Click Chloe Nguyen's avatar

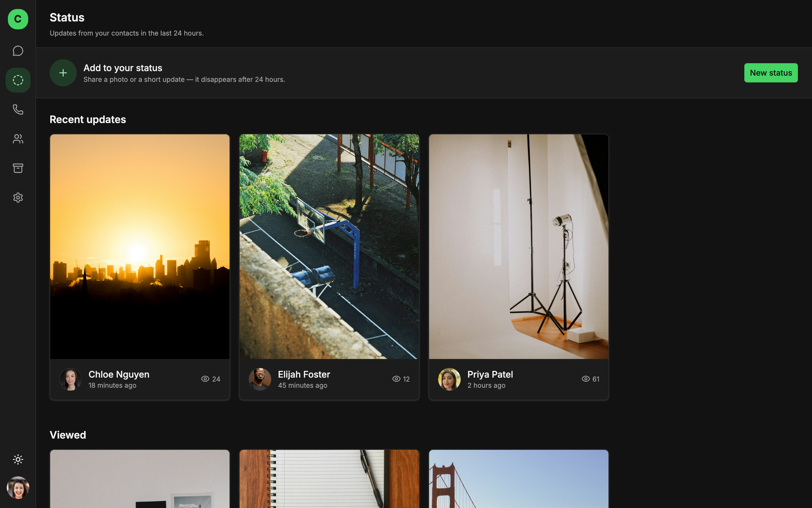click(70, 379)
